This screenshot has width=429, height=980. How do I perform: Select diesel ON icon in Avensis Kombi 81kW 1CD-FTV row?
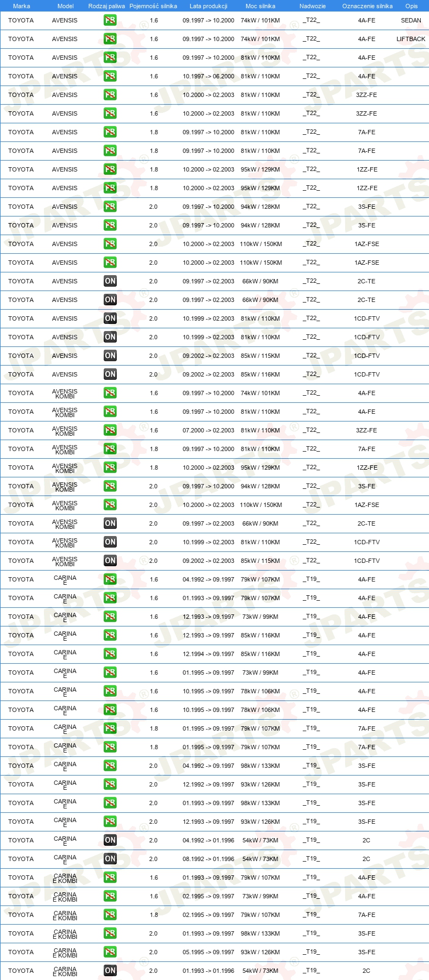(x=110, y=542)
